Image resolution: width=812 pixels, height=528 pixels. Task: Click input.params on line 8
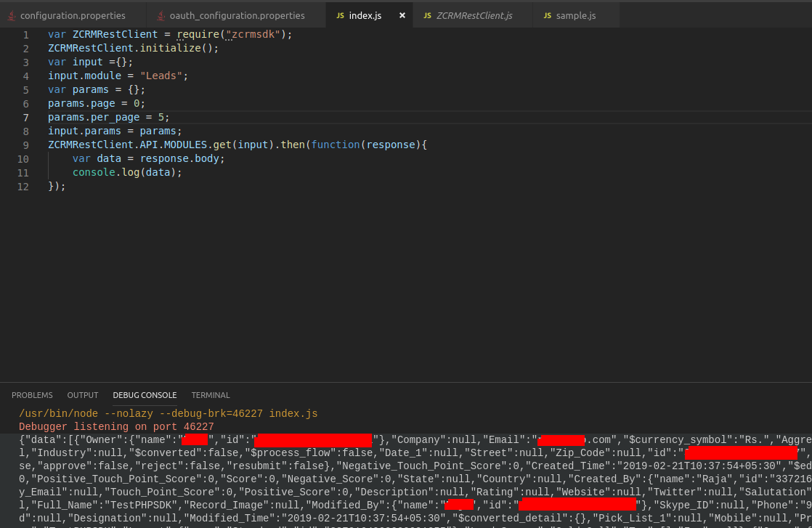pyautogui.click(x=84, y=131)
